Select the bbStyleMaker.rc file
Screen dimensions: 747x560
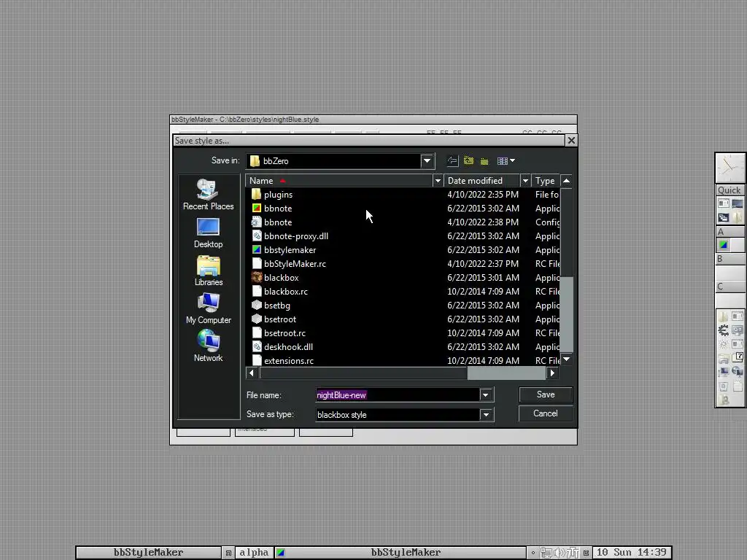click(295, 264)
